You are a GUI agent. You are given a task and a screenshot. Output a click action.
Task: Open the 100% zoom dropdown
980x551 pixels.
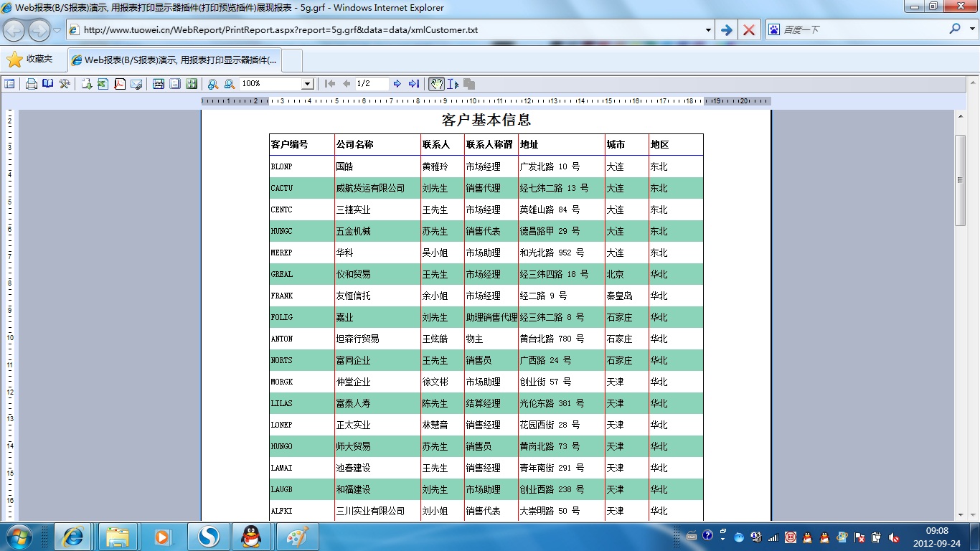point(307,84)
